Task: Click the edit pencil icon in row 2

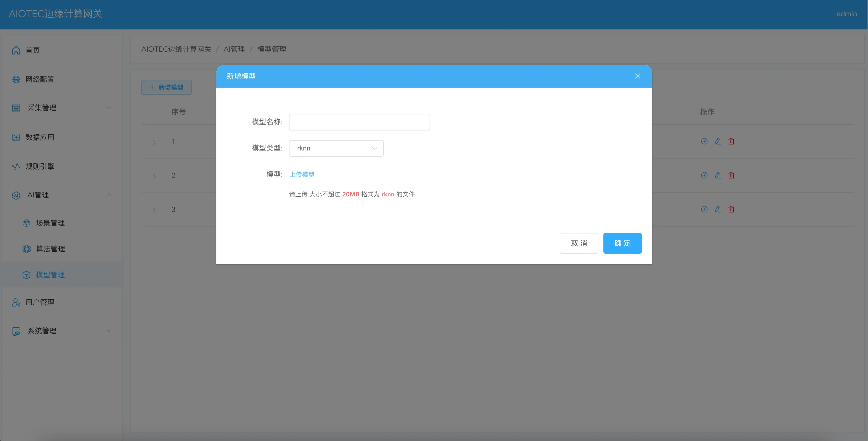Action: 717,175
